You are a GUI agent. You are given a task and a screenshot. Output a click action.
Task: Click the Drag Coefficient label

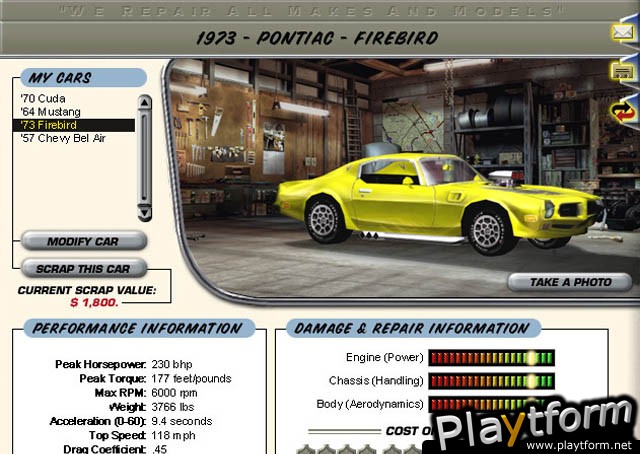[x=104, y=449]
